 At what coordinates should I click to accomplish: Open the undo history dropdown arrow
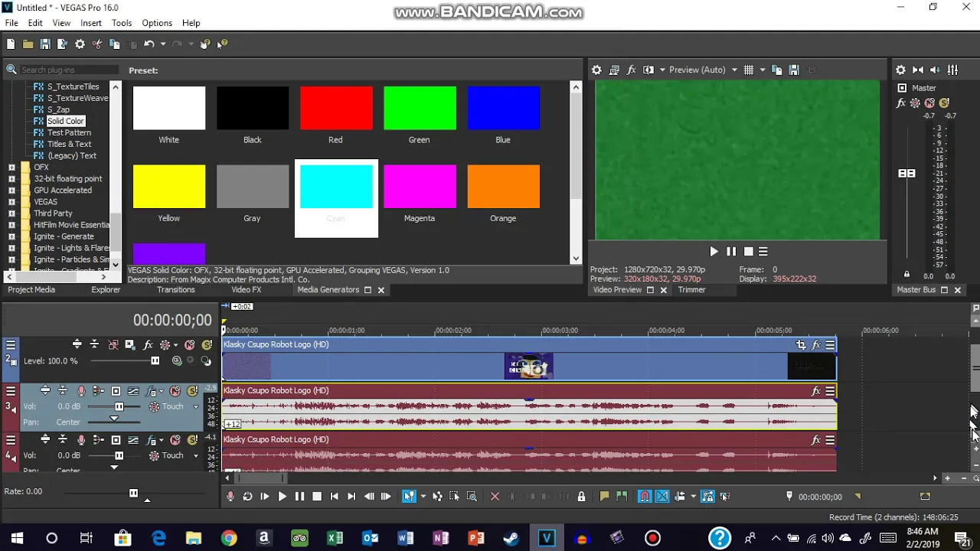pos(162,44)
